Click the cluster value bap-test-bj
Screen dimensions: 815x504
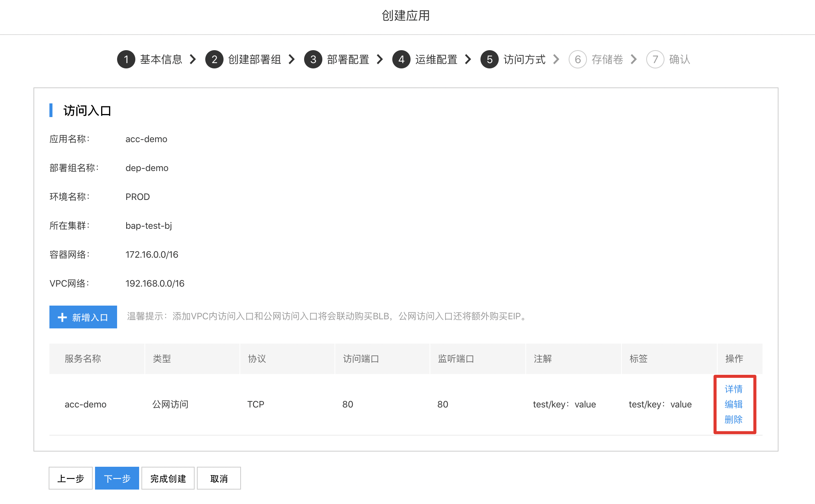click(x=149, y=226)
